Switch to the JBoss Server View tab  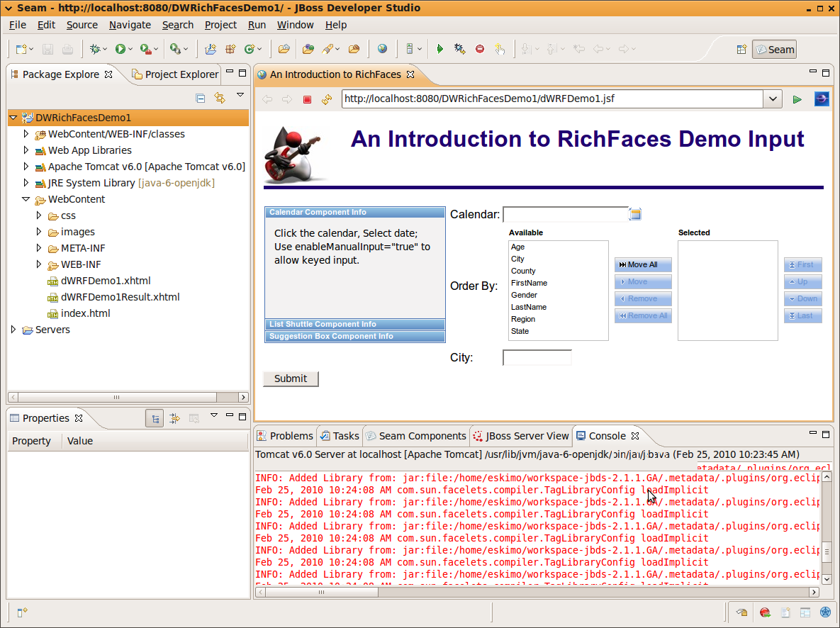tap(521, 436)
